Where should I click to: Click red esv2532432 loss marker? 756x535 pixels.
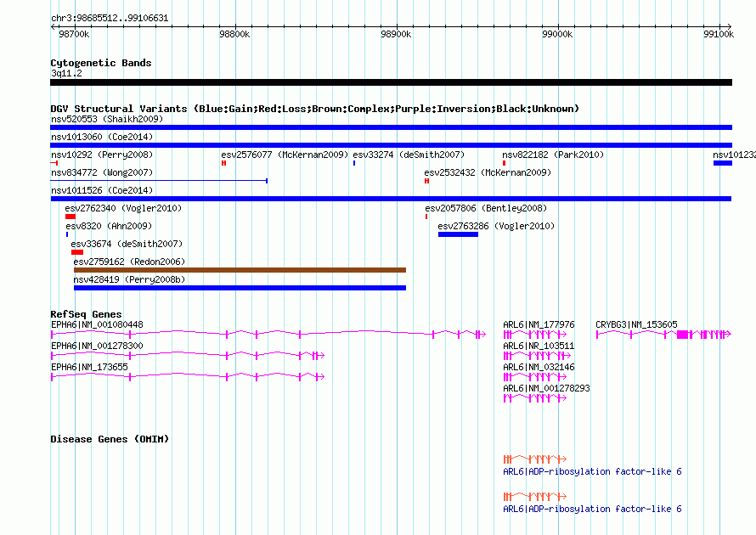click(x=426, y=181)
